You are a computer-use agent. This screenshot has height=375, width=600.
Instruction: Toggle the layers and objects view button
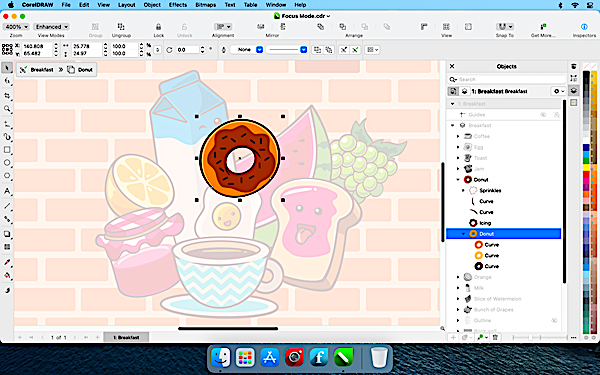465,91
